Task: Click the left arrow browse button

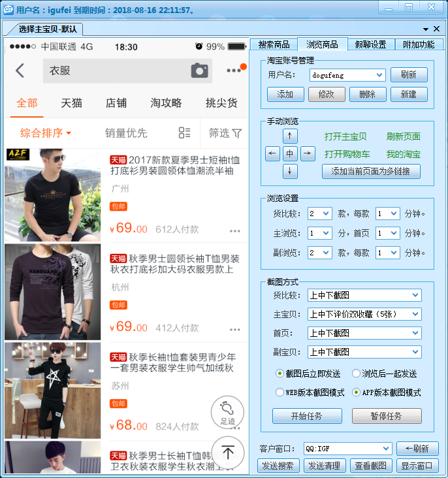Action: (x=272, y=153)
